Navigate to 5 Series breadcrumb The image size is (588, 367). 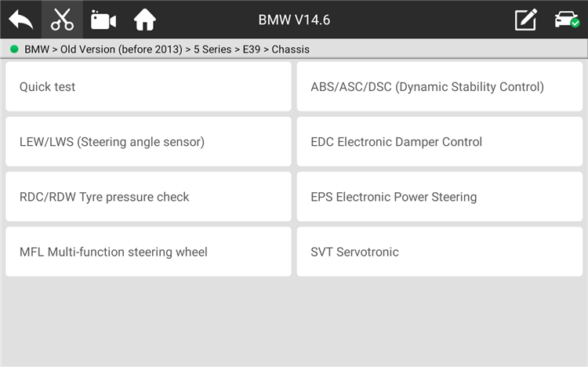coord(209,49)
